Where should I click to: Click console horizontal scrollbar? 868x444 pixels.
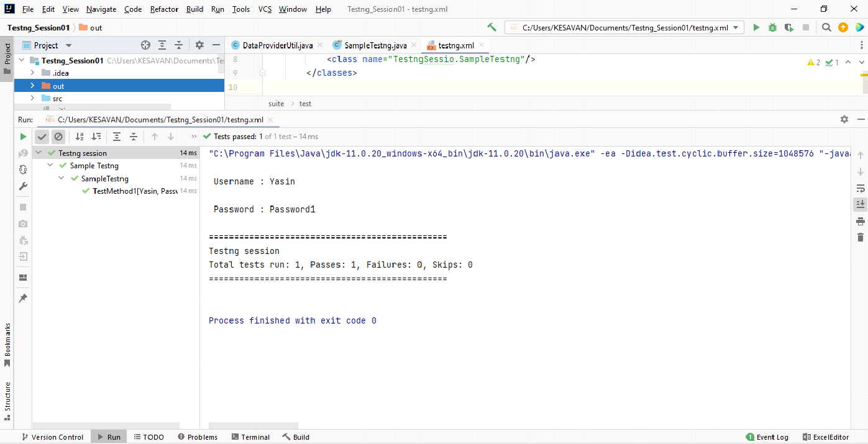click(x=254, y=426)
